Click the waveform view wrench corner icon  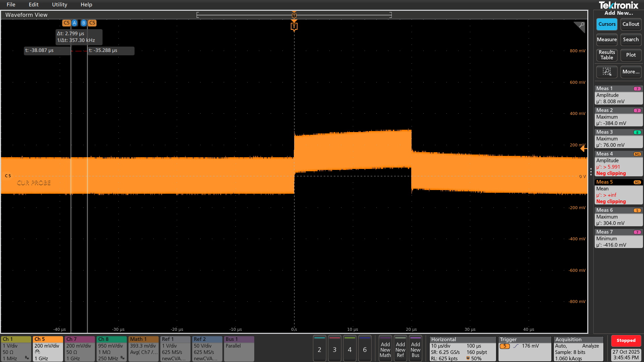(580, 26)
